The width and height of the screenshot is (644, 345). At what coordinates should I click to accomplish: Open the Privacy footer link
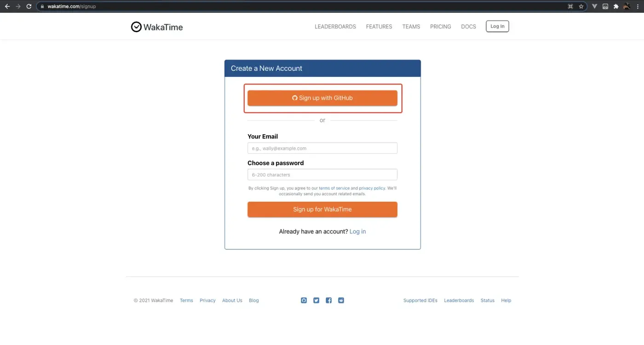[x=207, y=300]
